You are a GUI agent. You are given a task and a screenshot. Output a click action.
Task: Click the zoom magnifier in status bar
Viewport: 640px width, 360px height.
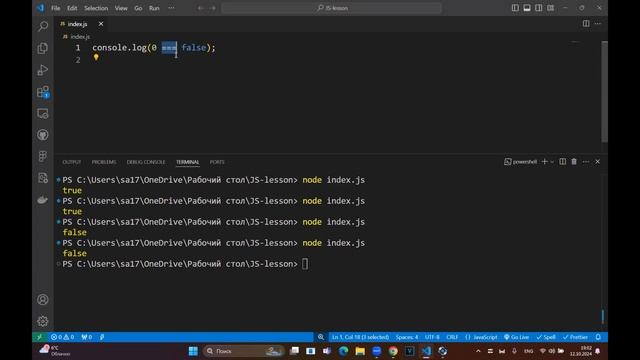321,337
